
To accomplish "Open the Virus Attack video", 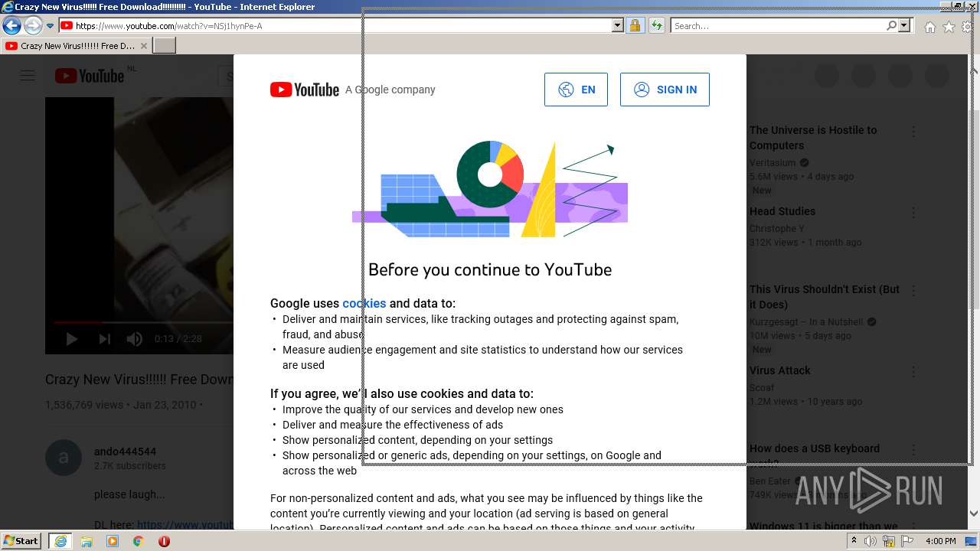I will tap(780, 370).
